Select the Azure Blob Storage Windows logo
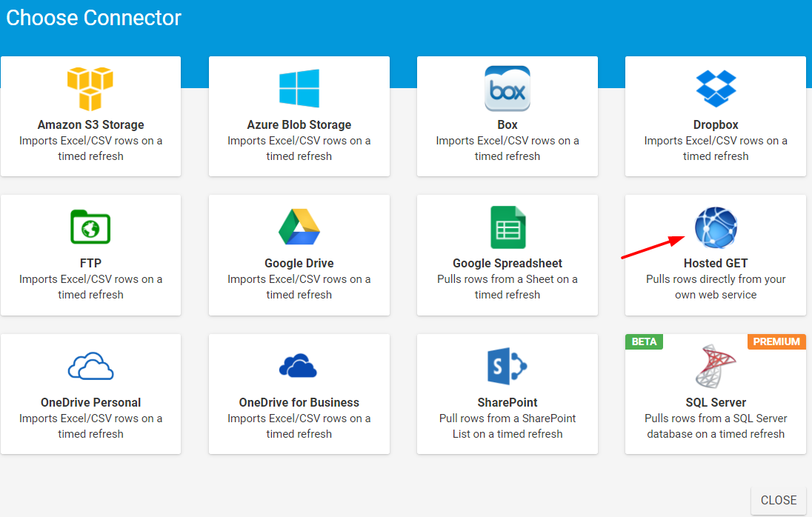 point(299,88)
